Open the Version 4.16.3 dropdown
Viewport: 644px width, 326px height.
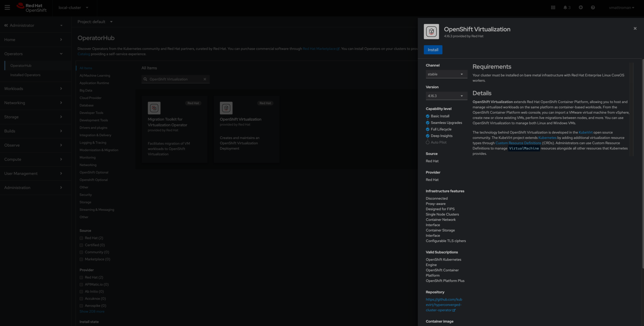tap(446, 96)
